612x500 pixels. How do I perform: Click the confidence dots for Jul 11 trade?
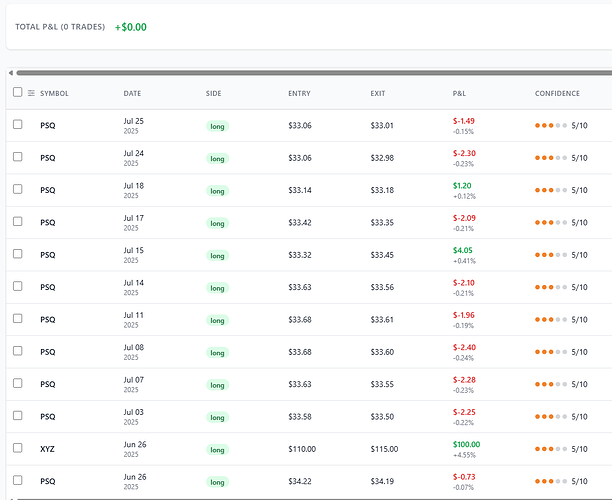pos(550,320)
